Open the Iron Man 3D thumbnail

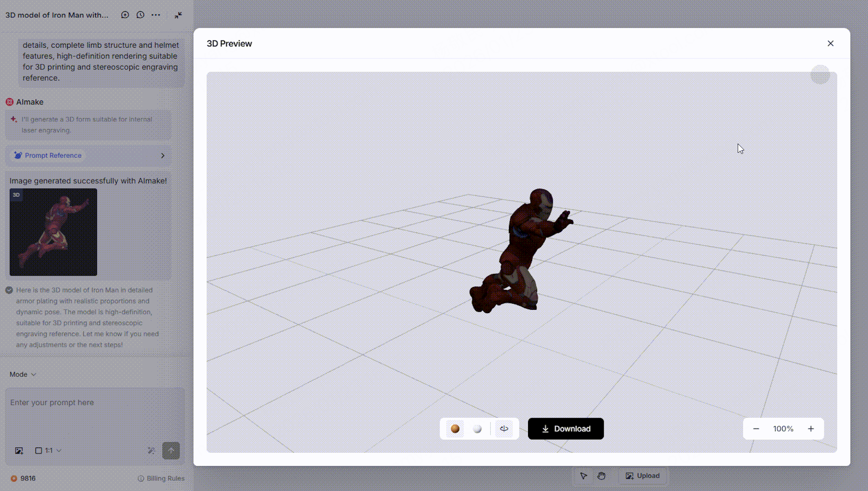click(x=53, y=232)
